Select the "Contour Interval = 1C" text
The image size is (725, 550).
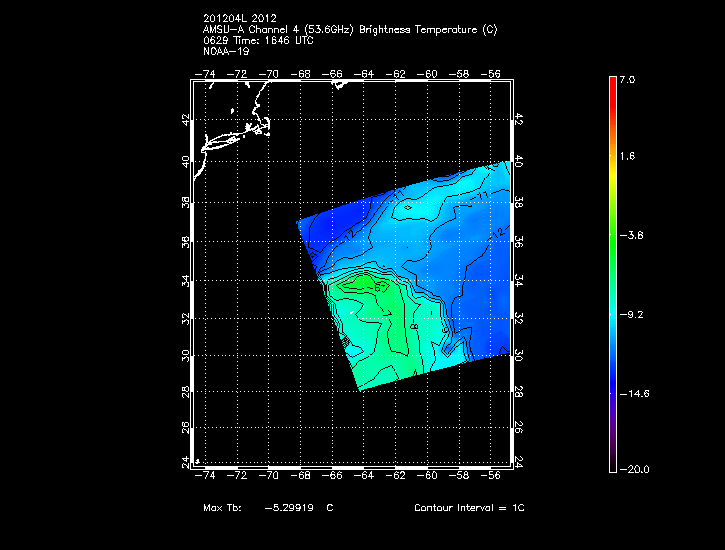point(469,508)
